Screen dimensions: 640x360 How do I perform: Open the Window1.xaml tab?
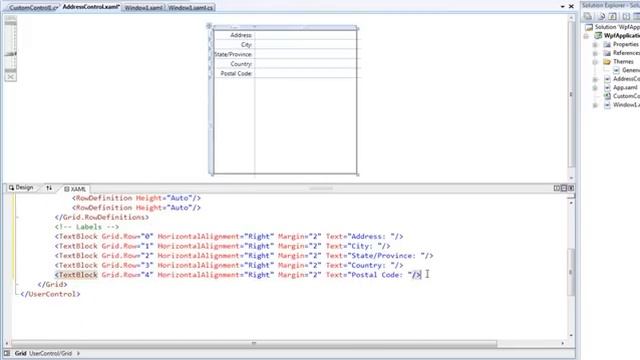click(143, 7)
